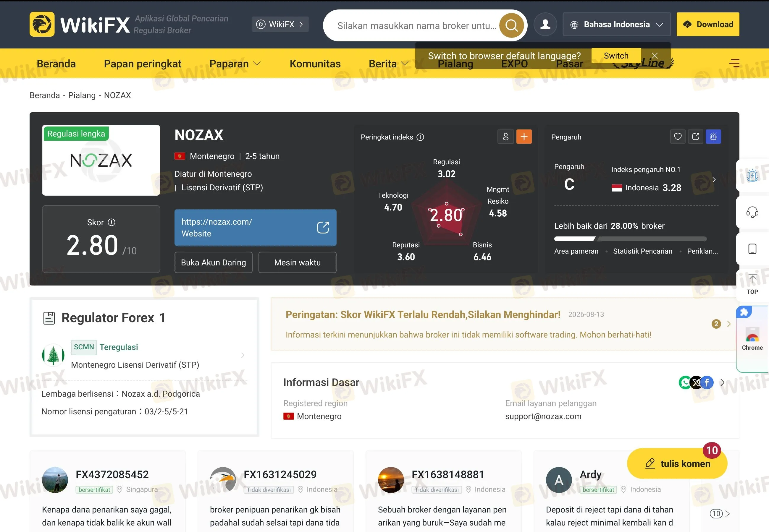Click the Indonesia 3.28 influence value
Viewport: 769px width, 532px height.
pyautogui.click(x=672, y=188)
